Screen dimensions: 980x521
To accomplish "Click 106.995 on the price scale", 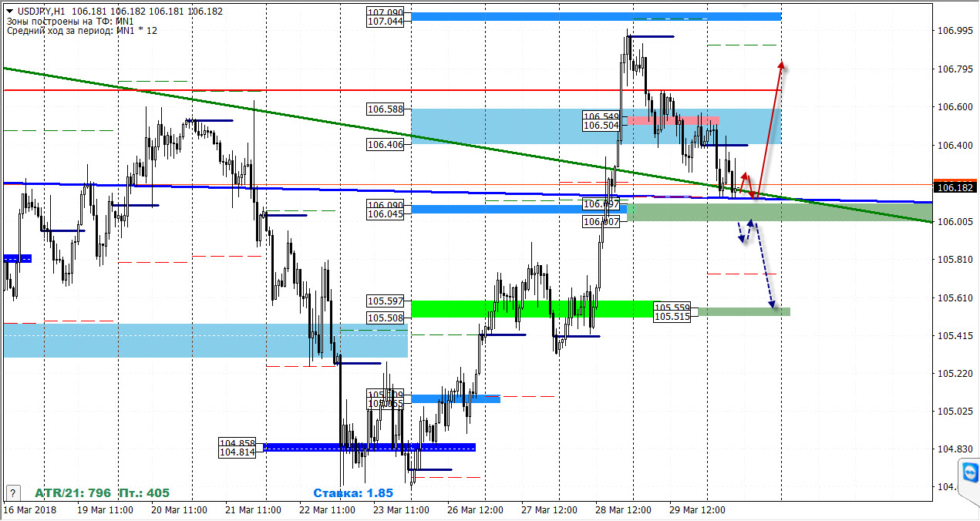I will [x=955, y=31].
